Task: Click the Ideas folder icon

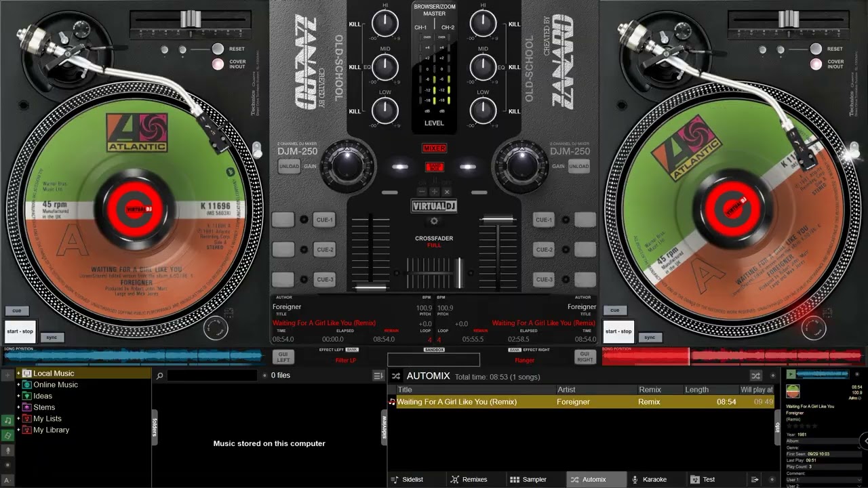Action: [x=27, y=396]
